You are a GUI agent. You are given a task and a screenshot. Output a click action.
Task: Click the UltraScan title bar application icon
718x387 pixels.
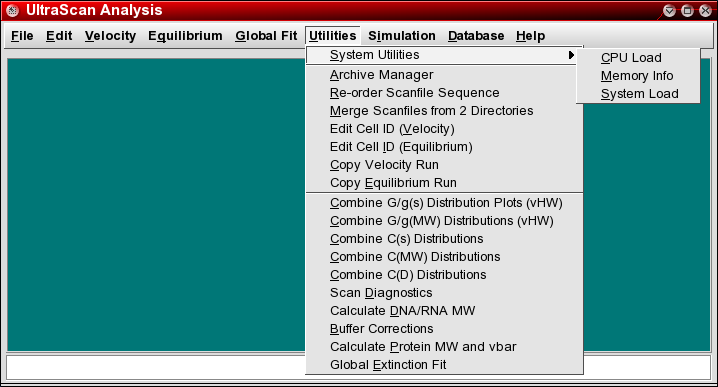(x=13, y=10)
